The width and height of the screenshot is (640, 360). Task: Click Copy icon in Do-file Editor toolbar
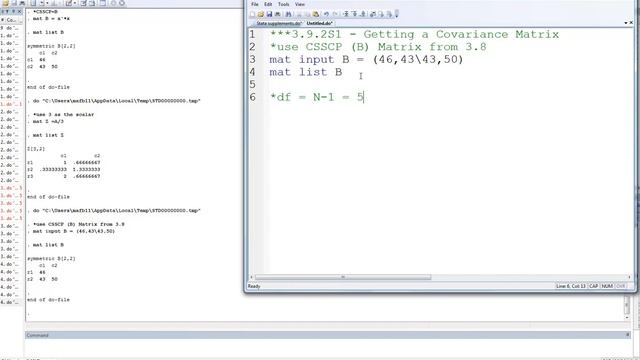307,14
